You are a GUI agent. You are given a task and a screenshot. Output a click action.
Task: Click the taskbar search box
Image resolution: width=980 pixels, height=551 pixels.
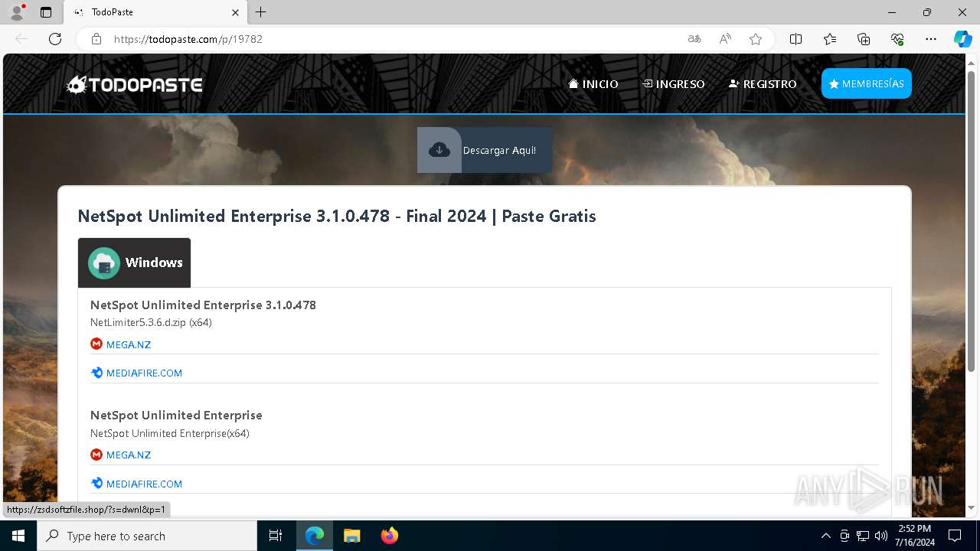click(x=147, y=536)
